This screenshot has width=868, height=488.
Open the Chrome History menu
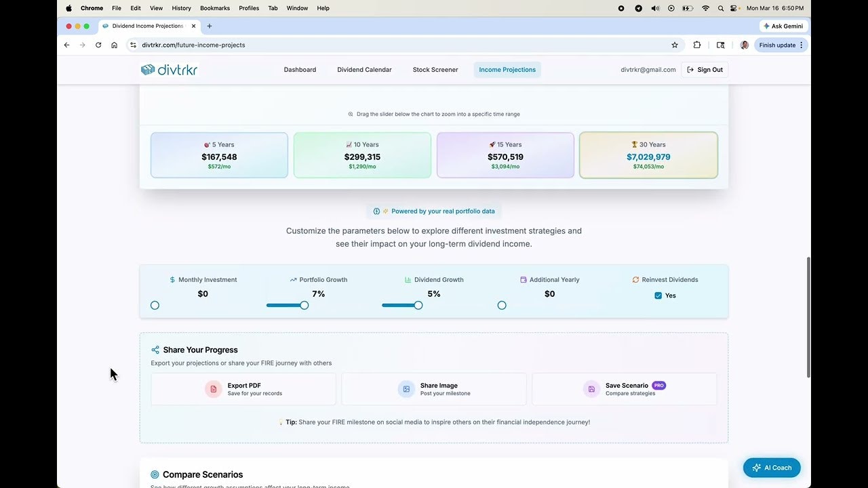pos(181,8)
